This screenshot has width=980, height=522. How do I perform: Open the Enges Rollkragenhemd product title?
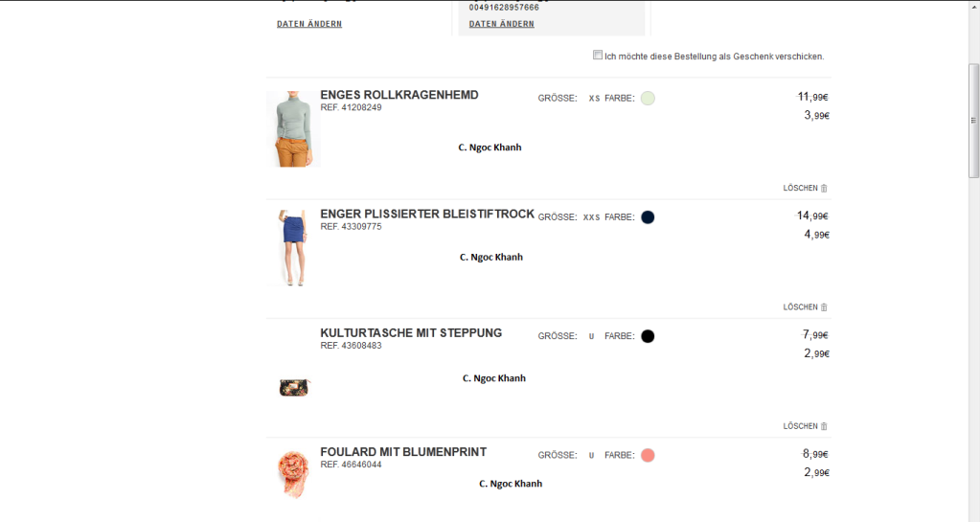coord(399,95)
